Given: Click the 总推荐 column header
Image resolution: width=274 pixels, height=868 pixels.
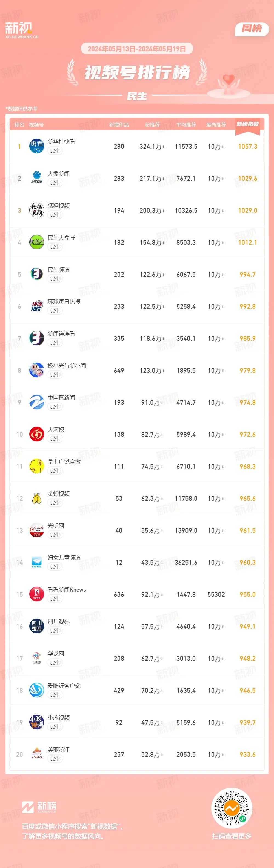Looking at the screenshot, I should (152, 125).
